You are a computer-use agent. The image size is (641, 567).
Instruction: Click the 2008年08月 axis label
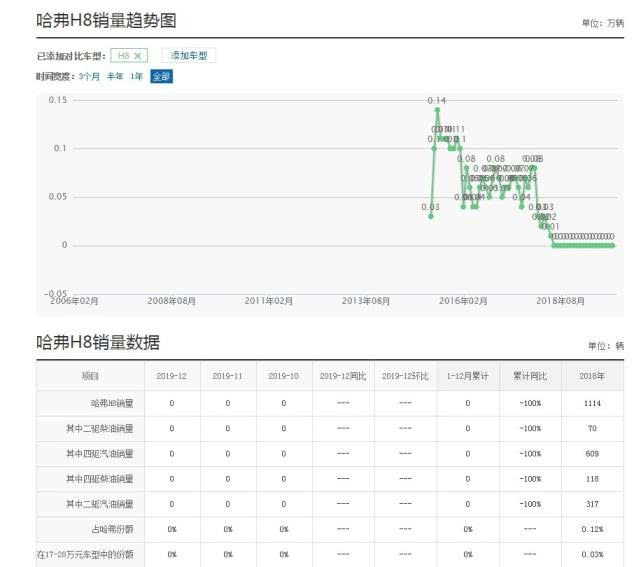(x=171, y=301)
